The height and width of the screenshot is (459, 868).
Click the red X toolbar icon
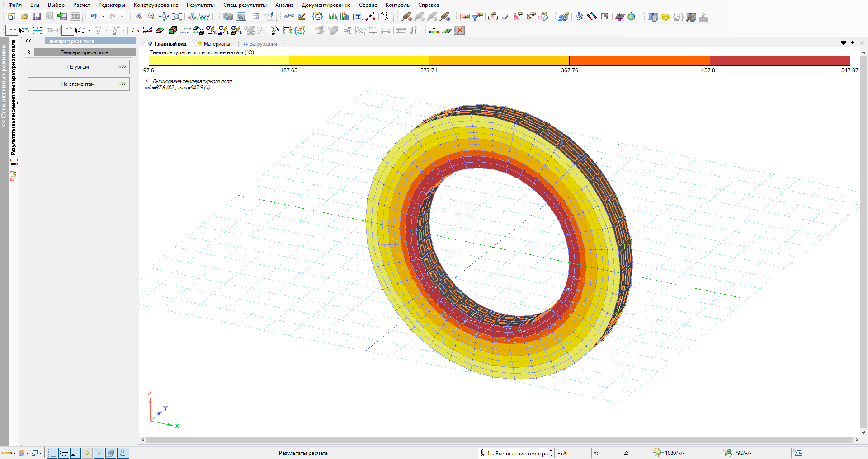459,30
